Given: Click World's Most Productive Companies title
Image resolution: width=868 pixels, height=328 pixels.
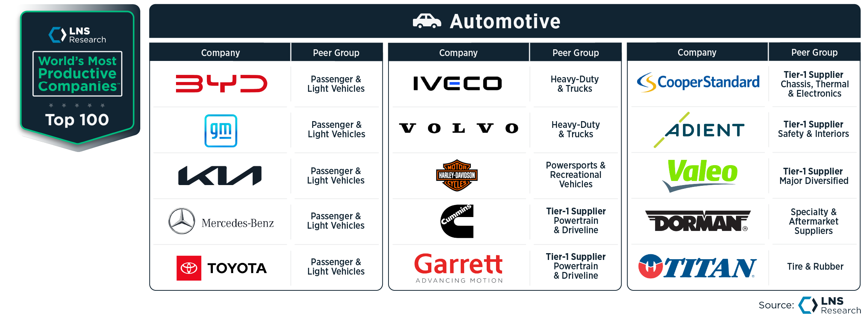Looking at the screenshot, I should (77, 74).
